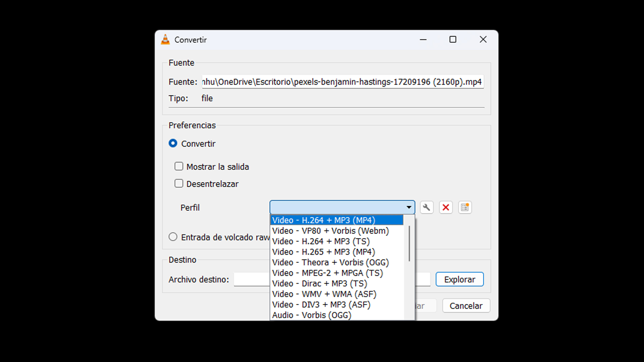Pick Video - DIV3 + MP3 (ASF)

coord(337,305)
